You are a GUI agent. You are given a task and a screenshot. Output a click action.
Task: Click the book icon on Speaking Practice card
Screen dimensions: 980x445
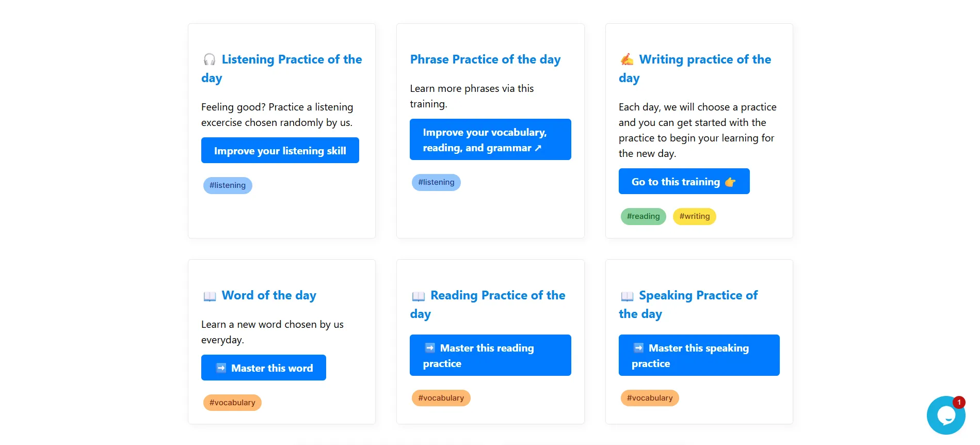pyautogui.click(x=626, y=295)
